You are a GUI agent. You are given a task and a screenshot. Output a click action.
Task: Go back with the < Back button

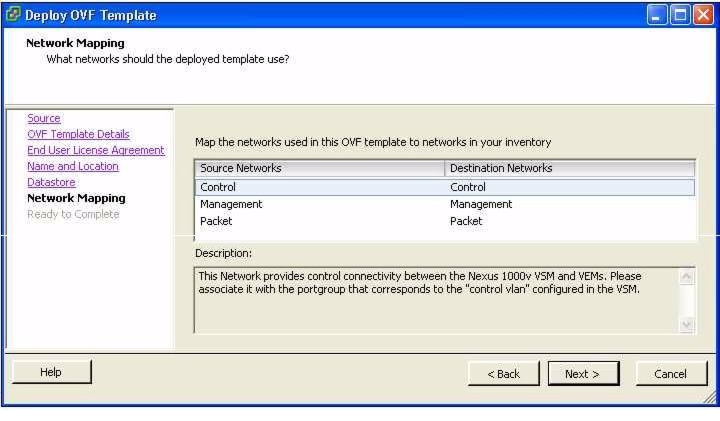pos(503,374)
